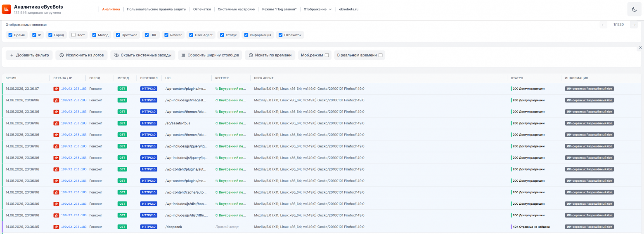Open the Отображение dropdown menu
Viewport: 644px width, 234px height.
pyautogui.click(x=318, y=9)
